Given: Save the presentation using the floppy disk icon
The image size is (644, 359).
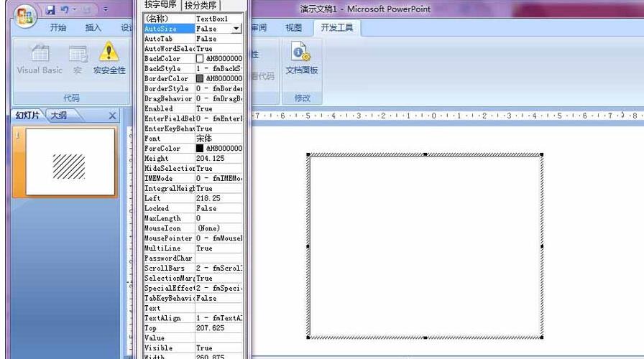Looking at the screenshot, I should click(50, 10).
